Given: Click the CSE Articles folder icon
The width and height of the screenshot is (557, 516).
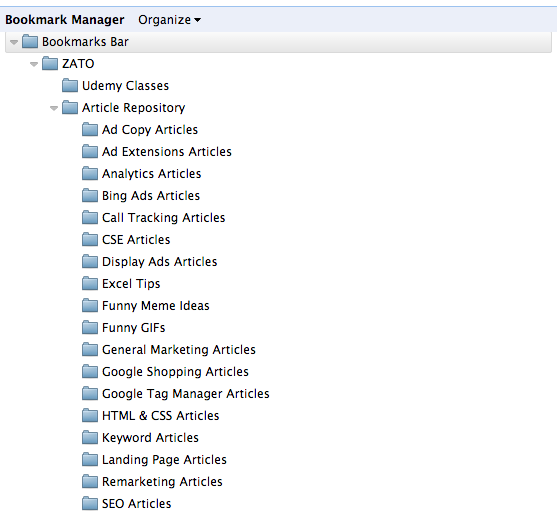Looking at the screenshot, I should click(90, 240).
